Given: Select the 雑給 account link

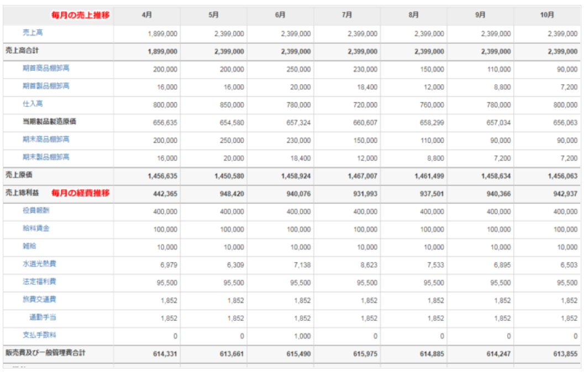Looking at the screenshot, I should coord(29,246).
